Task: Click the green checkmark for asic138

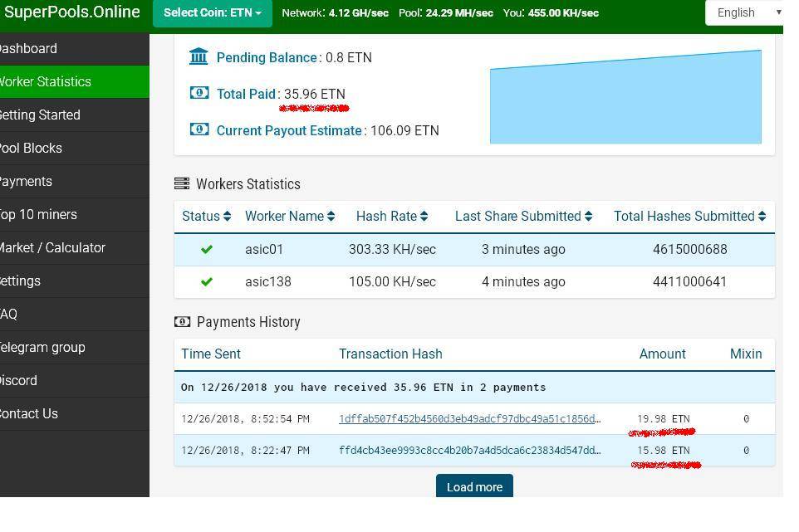Action: (206, 281)
